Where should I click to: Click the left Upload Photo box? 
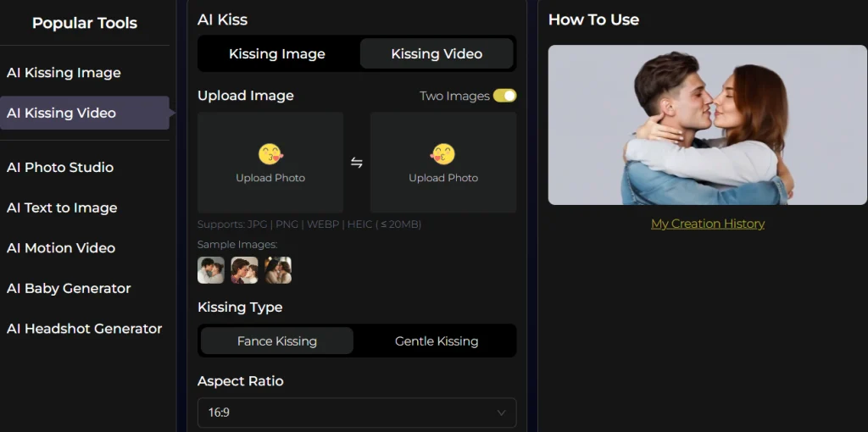click(270, 163)
